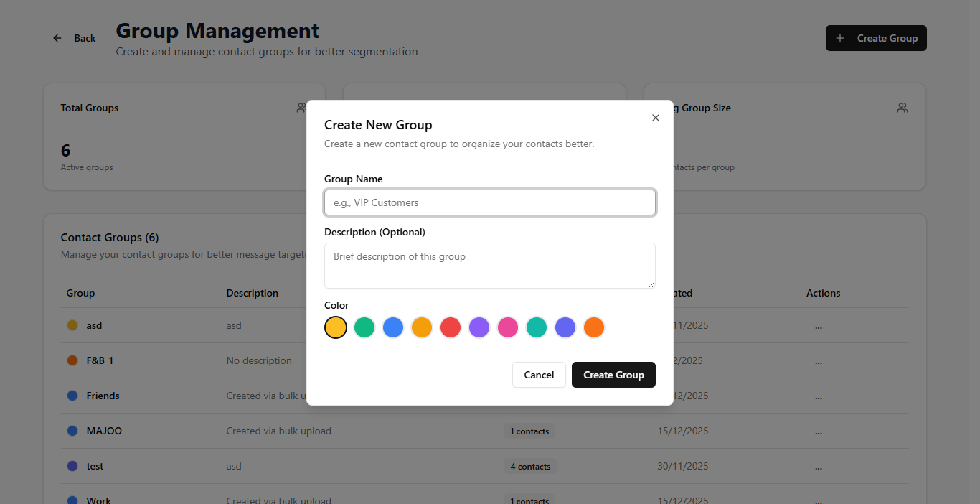The image size is (980, 504).
Task: Open the actions menu for the asd group
Action: pos(819,325)
